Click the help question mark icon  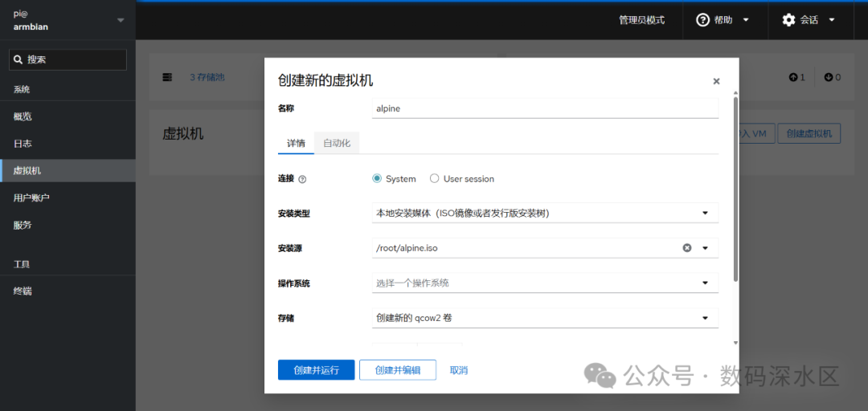[702, 20]
